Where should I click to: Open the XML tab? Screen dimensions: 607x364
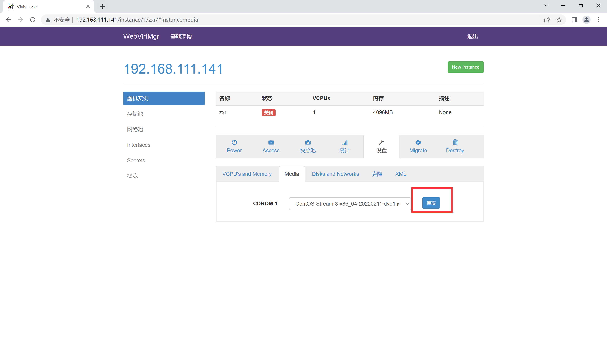[x=400, y=174]
